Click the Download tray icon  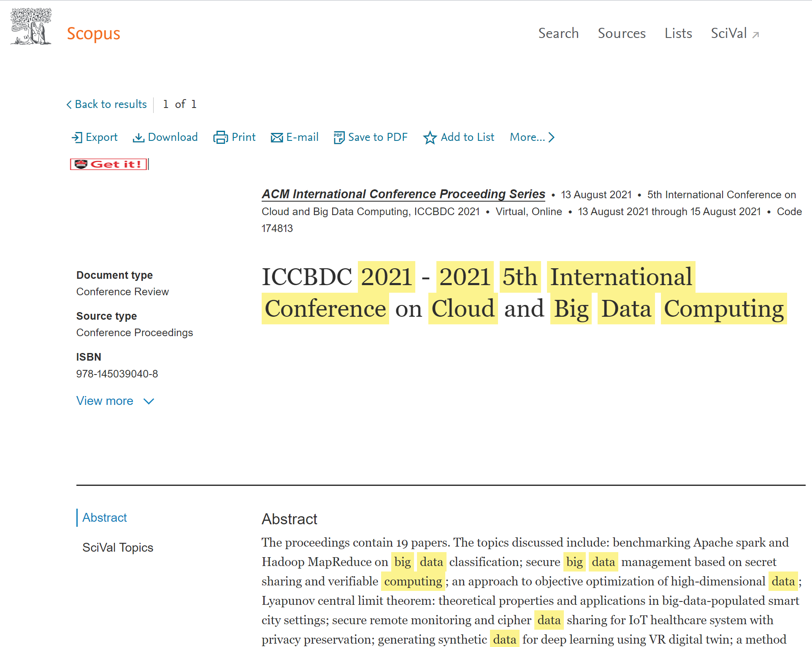(x=138, y=138)
